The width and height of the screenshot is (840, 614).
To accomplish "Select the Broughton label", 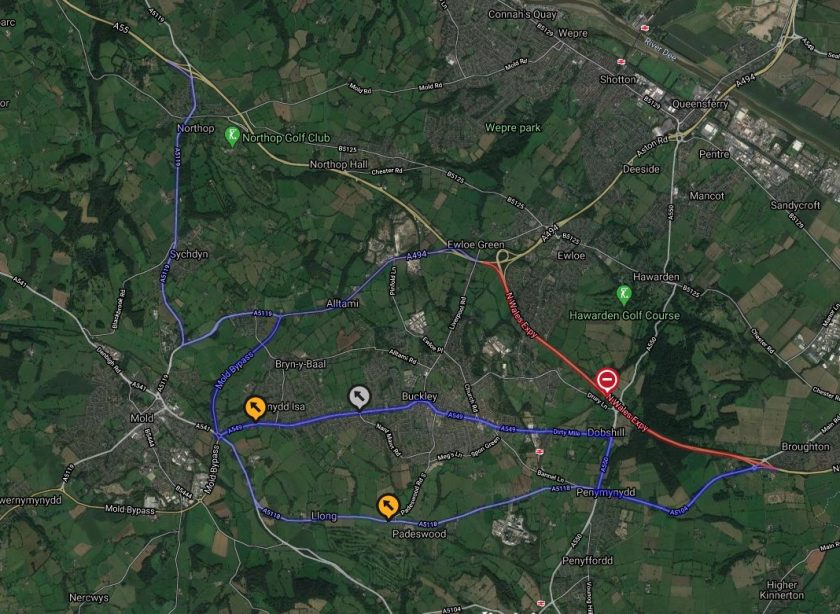I will [805, 446].
